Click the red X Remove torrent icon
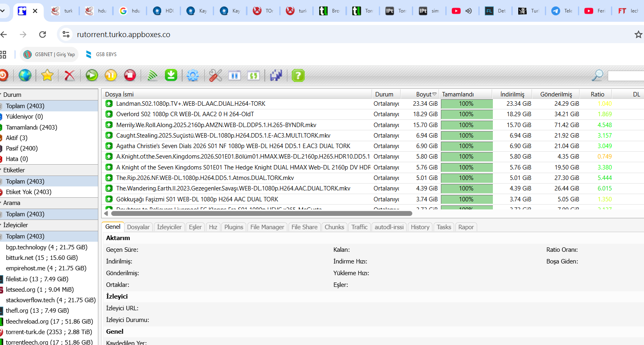This screenshot has width=644, height=345. click(x=69, y=75)
